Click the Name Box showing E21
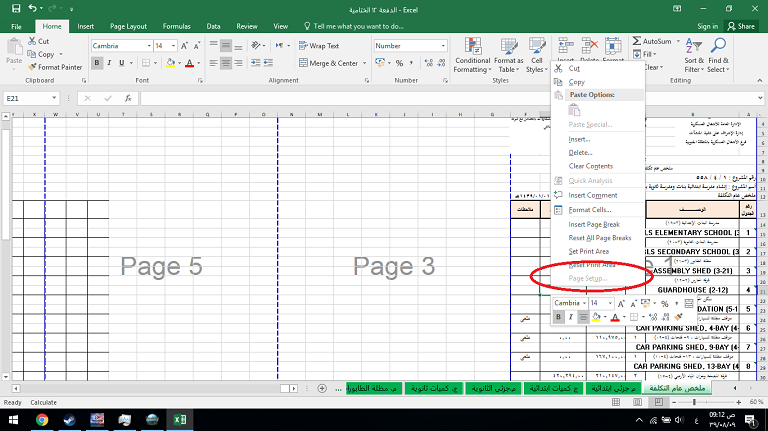 27,98
